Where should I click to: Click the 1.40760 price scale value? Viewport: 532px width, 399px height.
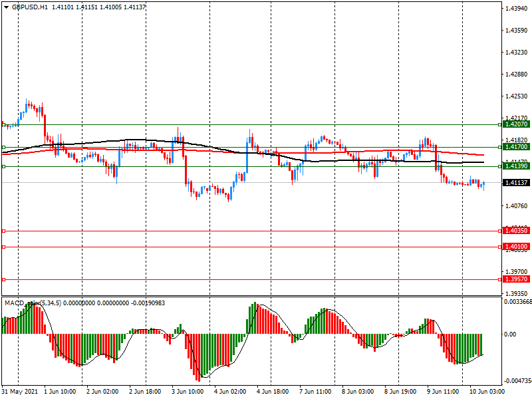(517, 206)
